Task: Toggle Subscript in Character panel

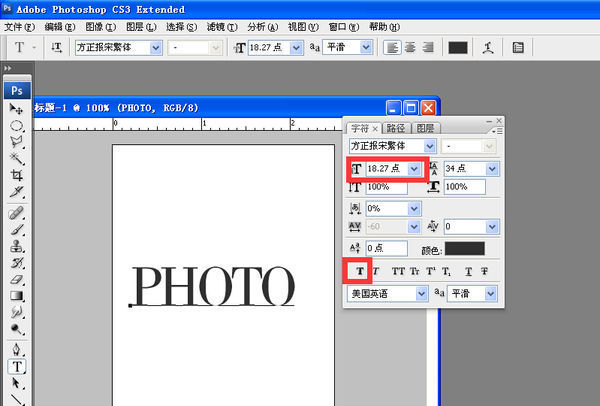Action: coord(446,271)
